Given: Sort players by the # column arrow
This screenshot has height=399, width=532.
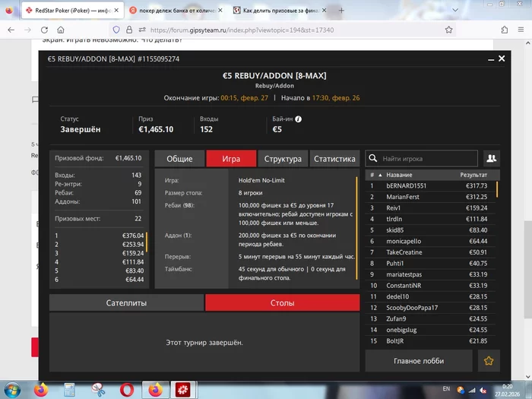Looking at the screenshot, I should (380, 175).
